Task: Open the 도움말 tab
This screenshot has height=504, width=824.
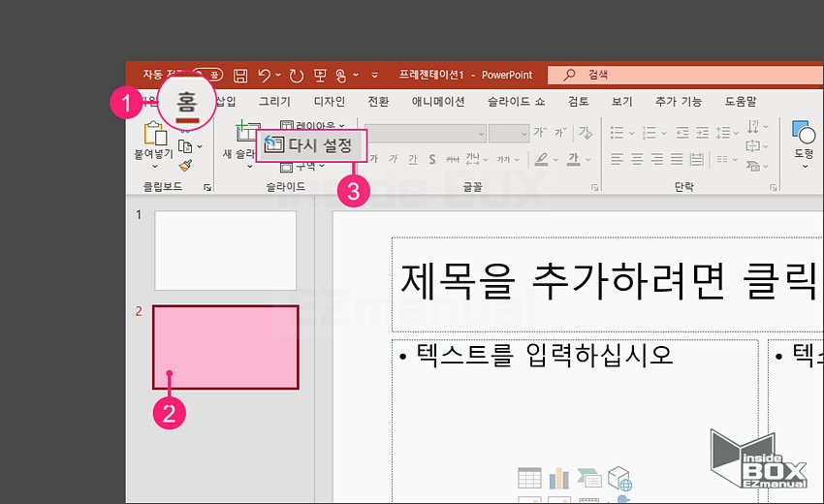Action: [x=741, y=102]
